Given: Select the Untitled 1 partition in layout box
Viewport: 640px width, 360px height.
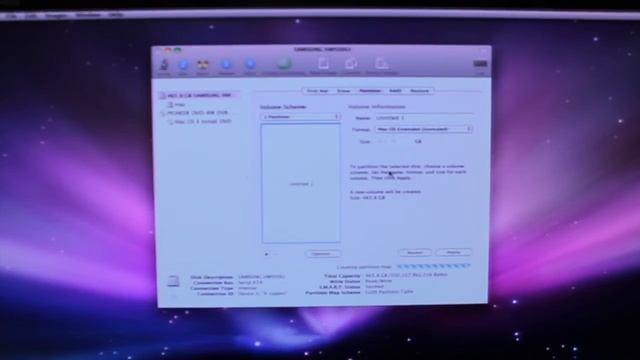Looking at the screenshot, I should [x=301, y=183].
